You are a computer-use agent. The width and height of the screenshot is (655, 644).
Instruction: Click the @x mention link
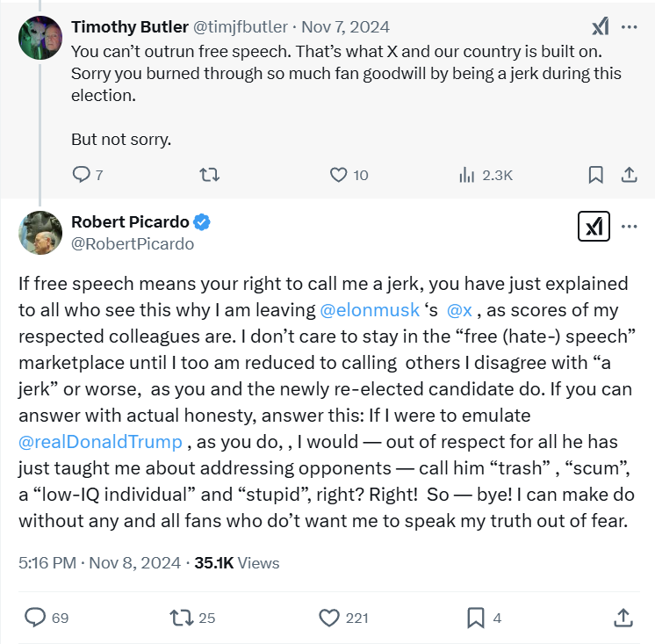tap(459, 310)
